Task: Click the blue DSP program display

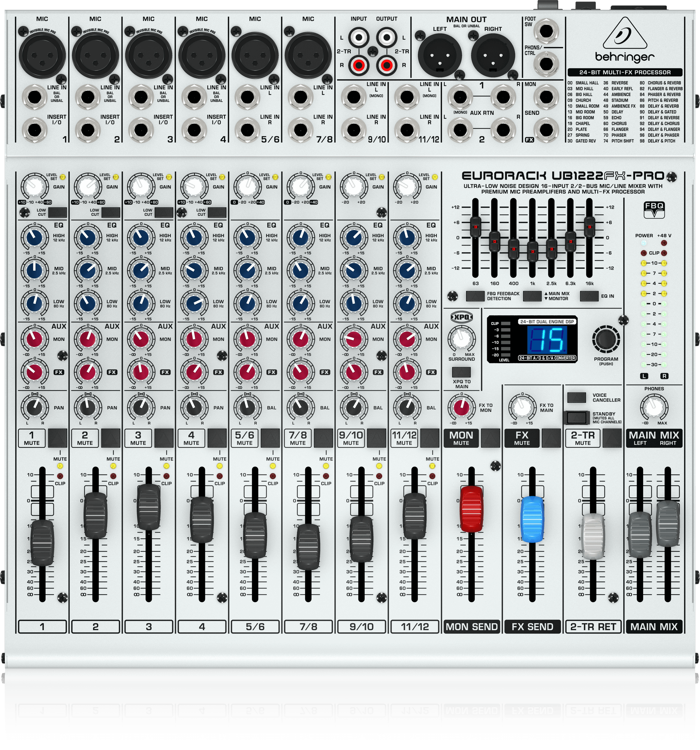Action: pyautogui.click(x=547, y=339)
